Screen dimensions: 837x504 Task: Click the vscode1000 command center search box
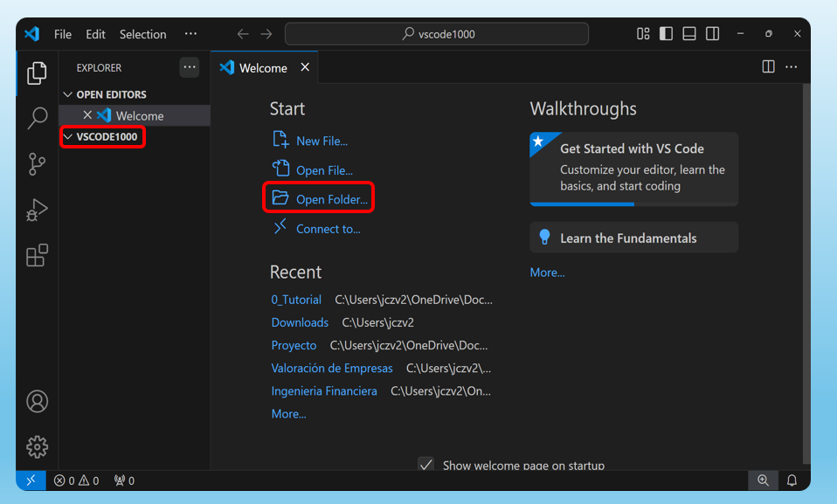[437, 34]
